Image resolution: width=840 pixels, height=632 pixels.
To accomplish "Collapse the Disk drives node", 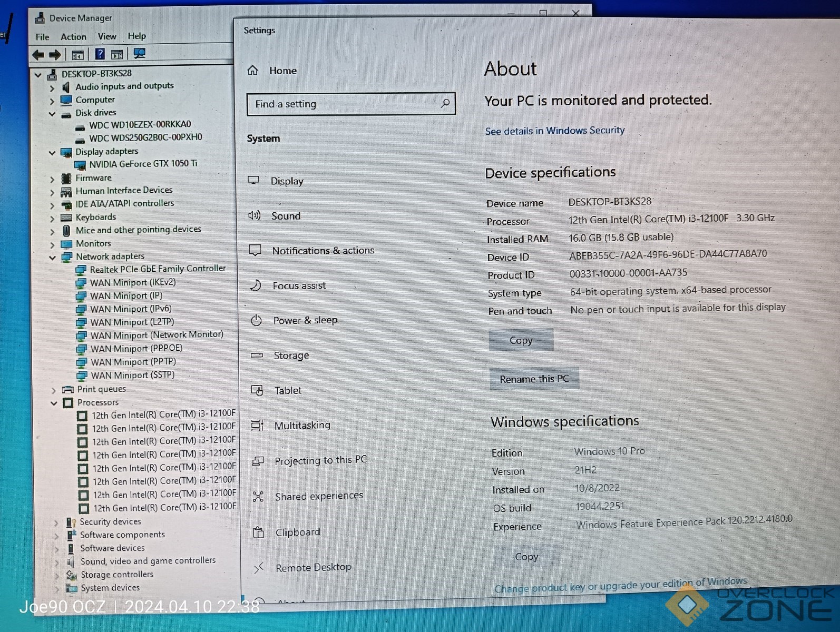I will pyautogui.click(x=52, y=114).
